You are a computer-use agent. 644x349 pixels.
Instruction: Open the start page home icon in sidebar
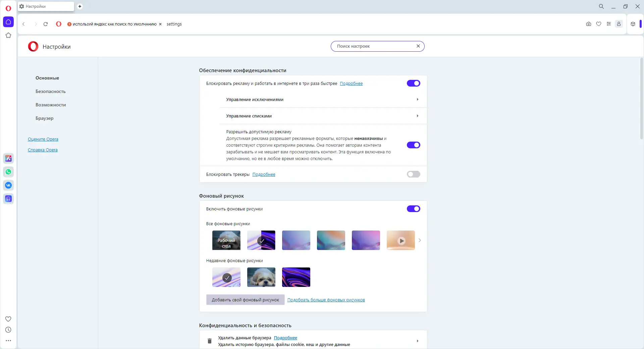[8, 22]
